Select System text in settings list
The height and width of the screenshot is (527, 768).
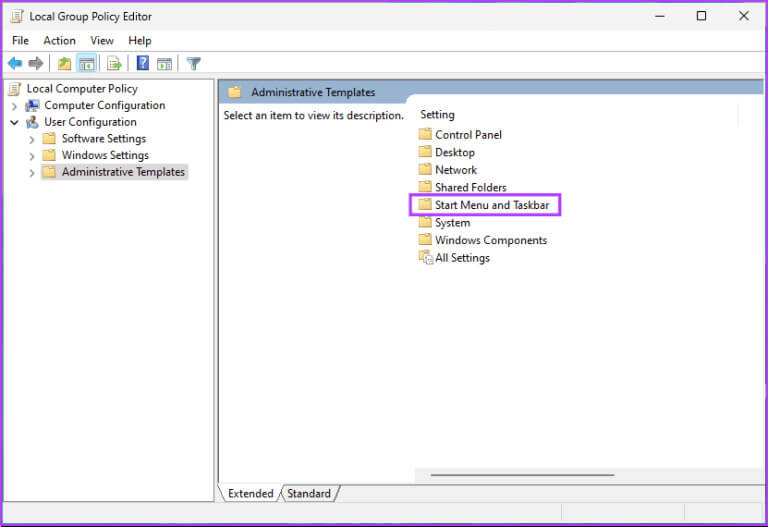tap(453, 223)
